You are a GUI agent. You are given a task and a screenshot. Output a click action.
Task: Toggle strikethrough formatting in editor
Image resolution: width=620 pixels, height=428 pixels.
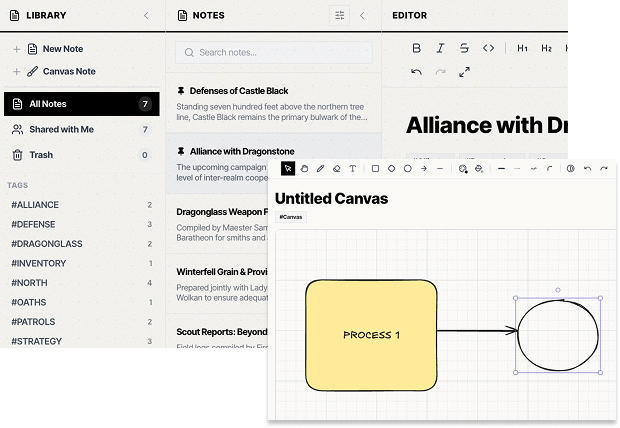(x=464, y=48)
